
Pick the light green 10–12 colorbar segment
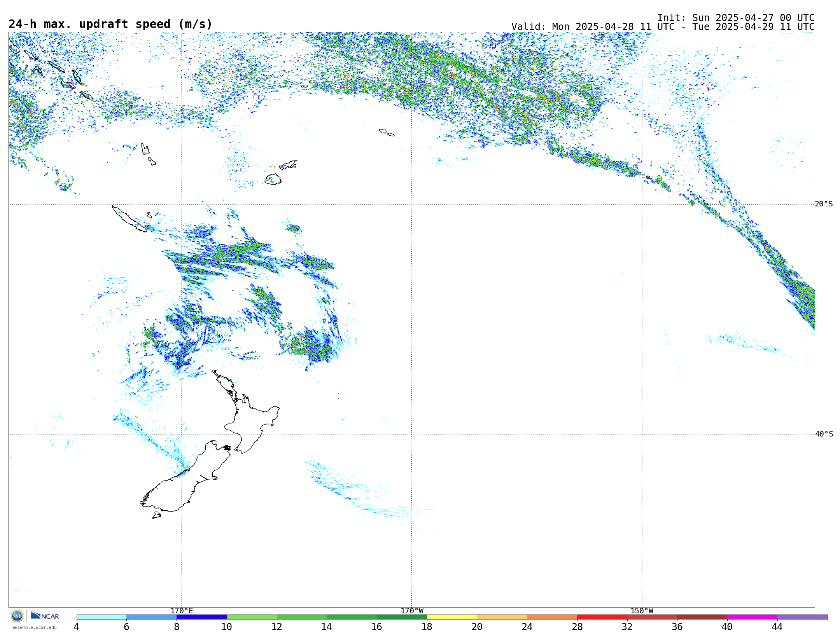click(252, 617)
